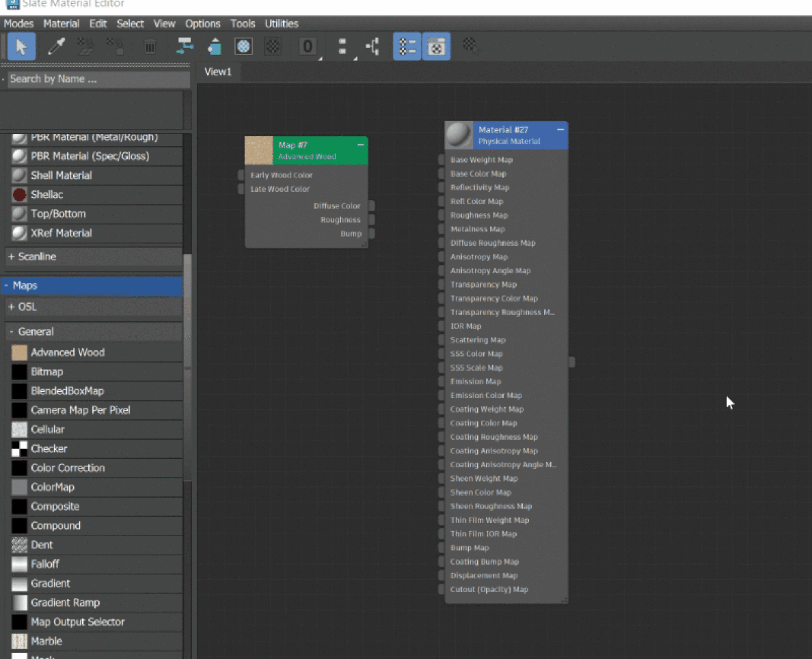Delete the selected node with trash icon
The height and width of the screenshot is (659, 812).
[150, 46]
